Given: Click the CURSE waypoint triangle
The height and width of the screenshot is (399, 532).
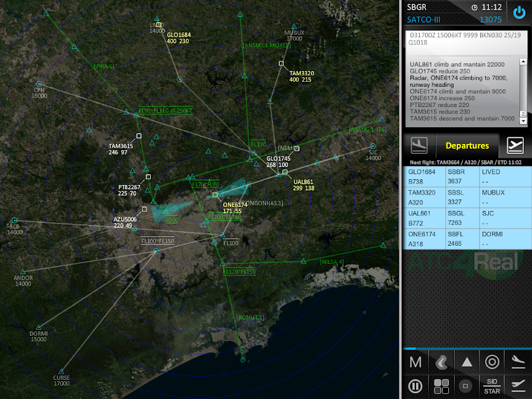Looking at the screenshot, I should (x=61, y=372).
